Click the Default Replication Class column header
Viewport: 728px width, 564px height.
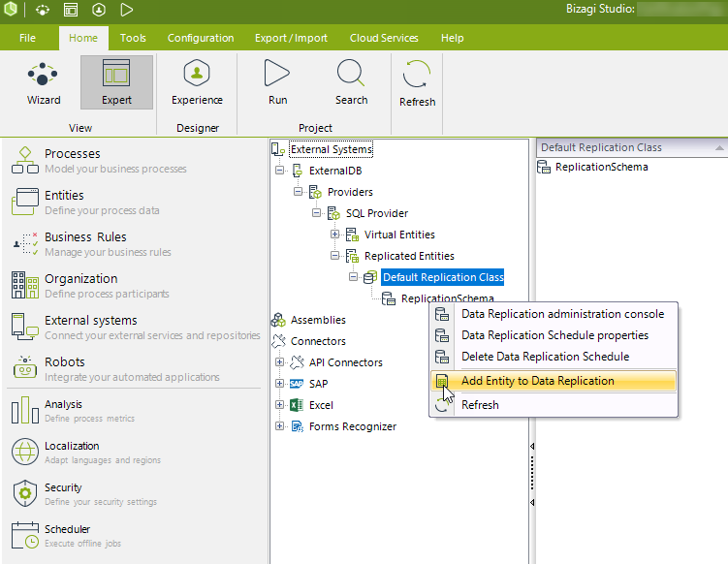pyautogui.click(x=631, y=147)
